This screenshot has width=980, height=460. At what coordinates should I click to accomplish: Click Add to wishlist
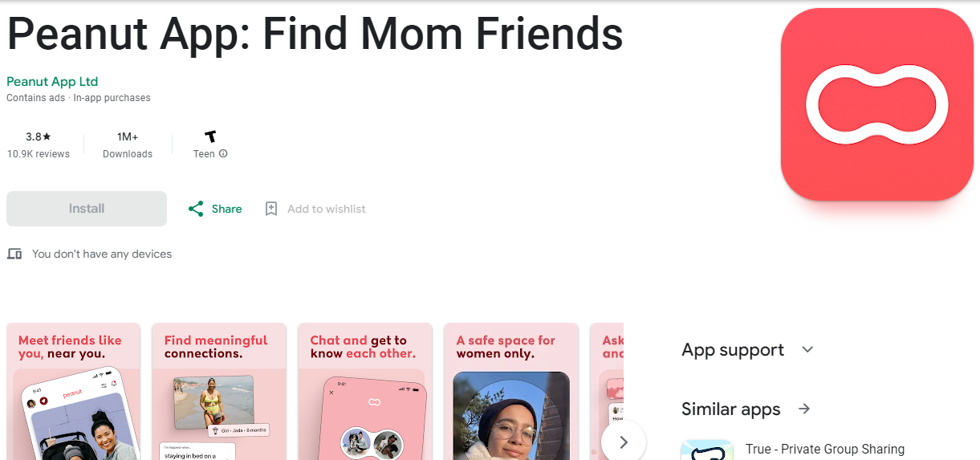(327, 209)
